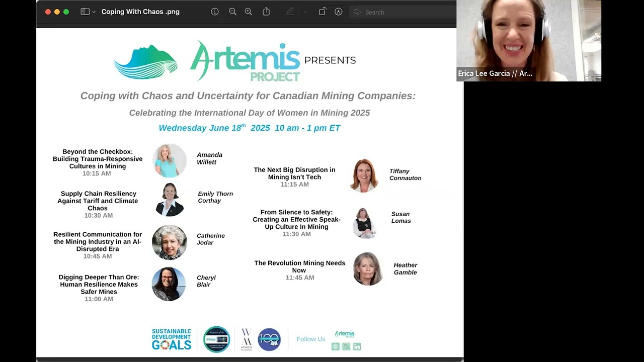Select the Highlight pen tool
The width and height of the screenshot is (644, 362).
click(x=290, y=12)
